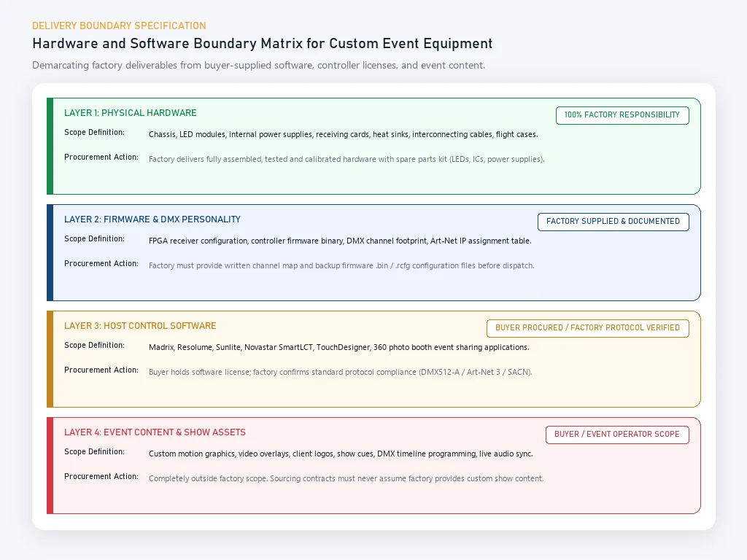Viewport: 747px width, 560px height.
Task: Click Layer 2 procurement text about written channel map
Action: 341,265
